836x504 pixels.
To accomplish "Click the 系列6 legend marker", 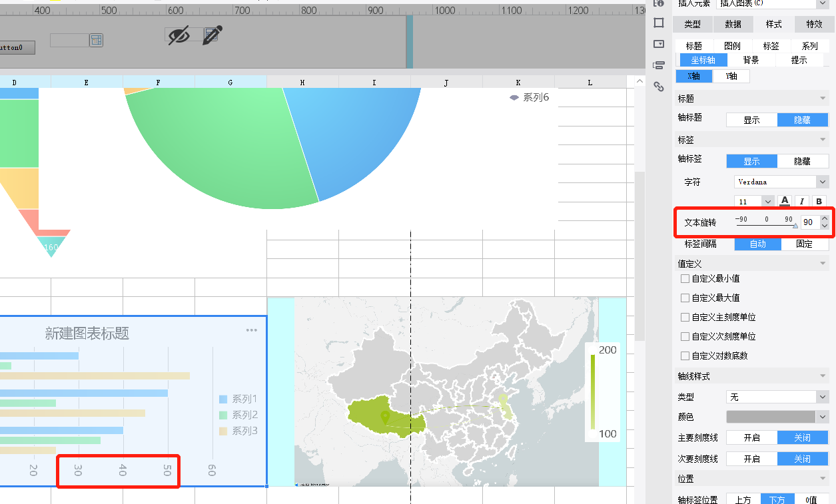I will coord(514,97).
